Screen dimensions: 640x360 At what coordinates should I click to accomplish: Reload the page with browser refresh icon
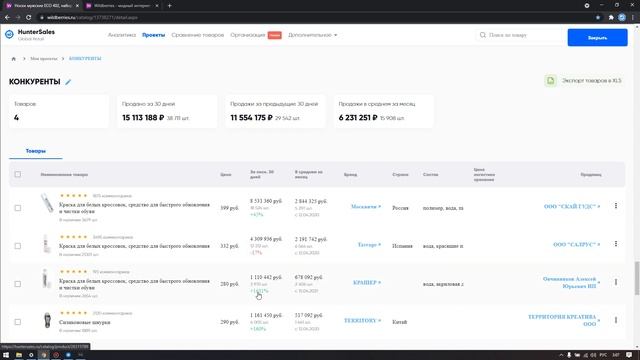(29, 18)
